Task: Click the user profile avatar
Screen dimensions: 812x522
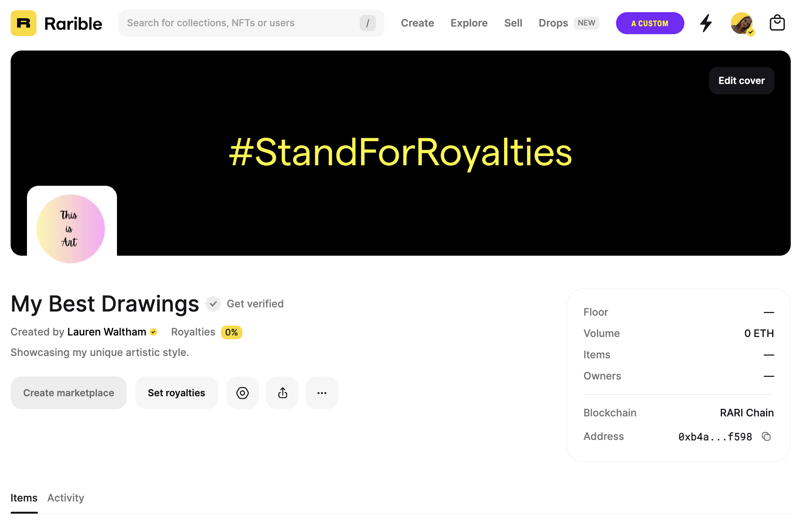Action: 741,23
